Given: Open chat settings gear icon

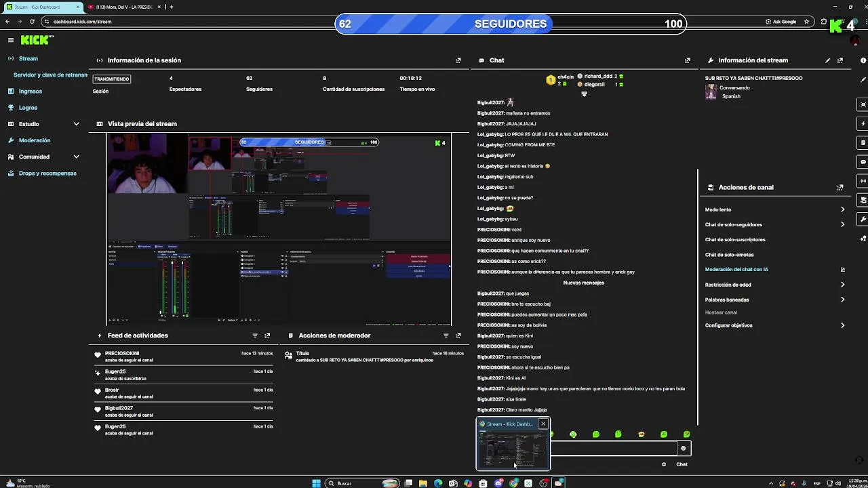Looking at the screenshot, I should (x=664, y=464).
